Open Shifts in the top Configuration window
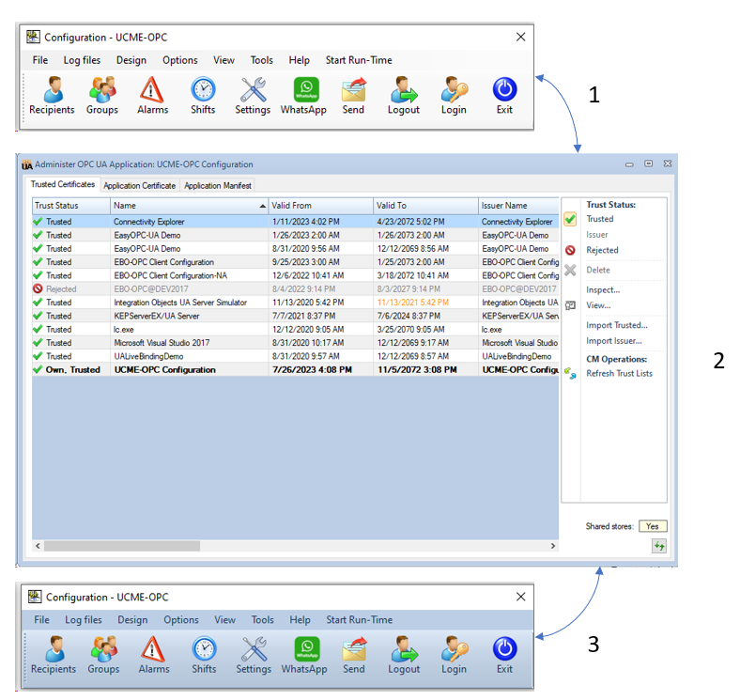The height and width of the screenshot is (700, 740). [203, 96]
